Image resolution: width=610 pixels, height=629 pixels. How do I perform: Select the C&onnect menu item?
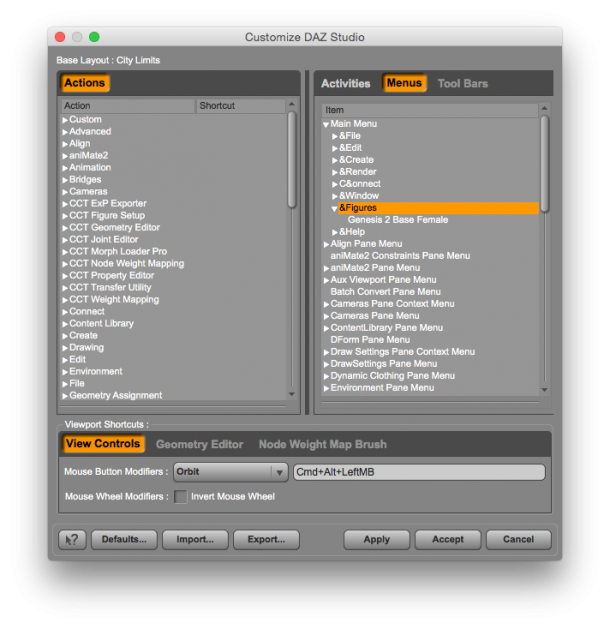360,184
